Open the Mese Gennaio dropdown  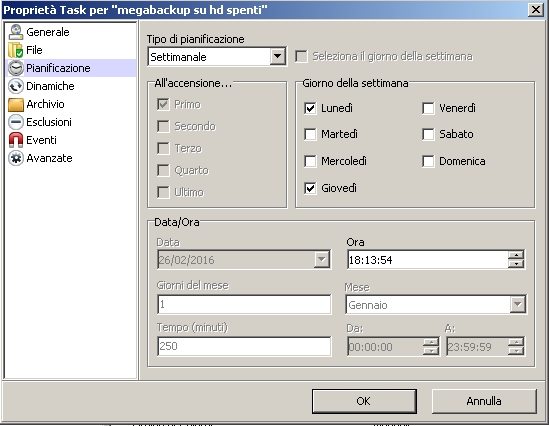tap(517, 305)
